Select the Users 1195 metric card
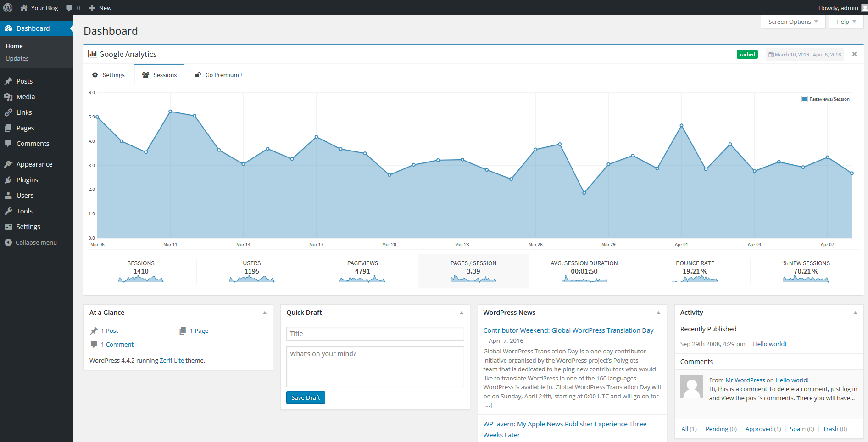The image size is (868, 442). click(252, 271)
